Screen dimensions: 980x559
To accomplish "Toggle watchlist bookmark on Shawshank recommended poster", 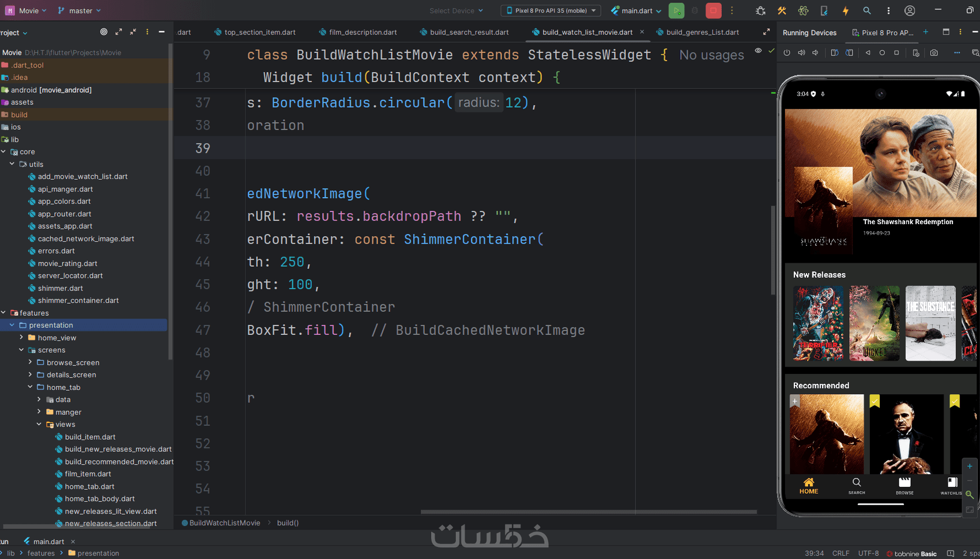I will [795, 401].
